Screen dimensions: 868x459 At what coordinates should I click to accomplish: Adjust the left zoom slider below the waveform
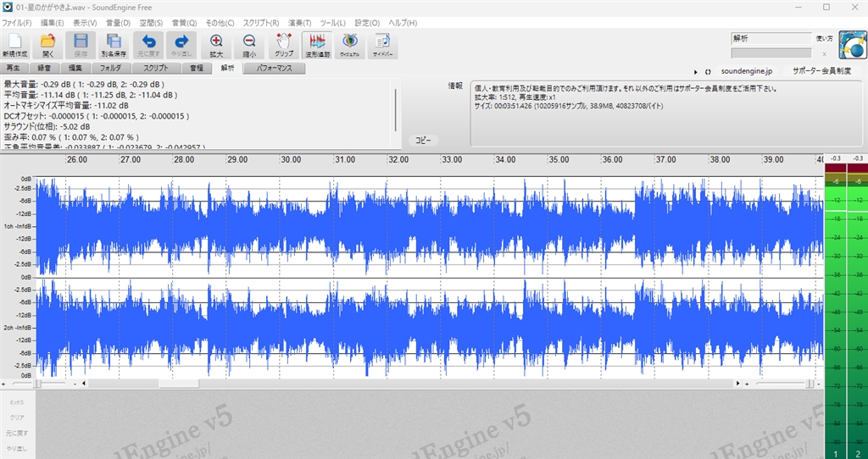pos(37,384)
